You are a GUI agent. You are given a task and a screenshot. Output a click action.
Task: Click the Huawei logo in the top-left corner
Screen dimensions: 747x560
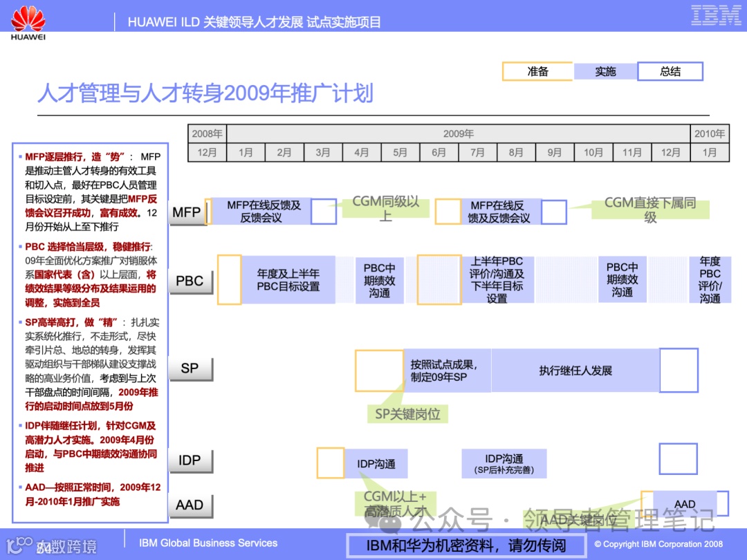coord(27,18)
